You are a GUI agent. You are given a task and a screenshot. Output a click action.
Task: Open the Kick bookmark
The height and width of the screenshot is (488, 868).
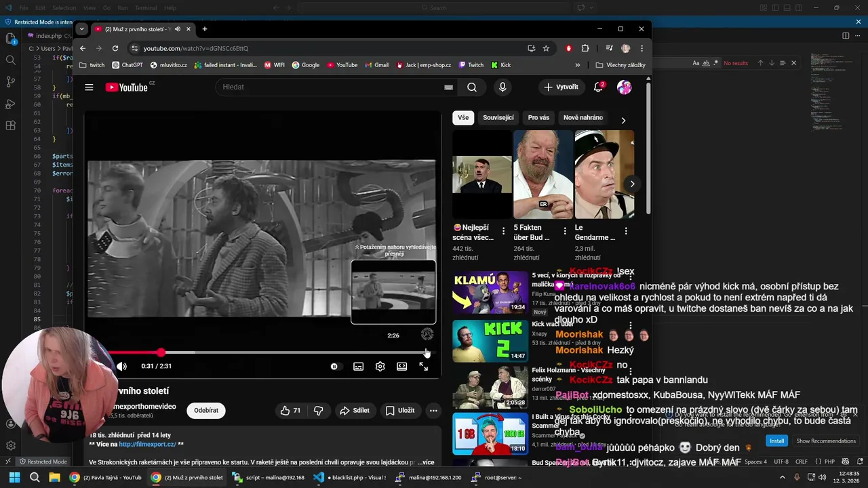point(500,65)
